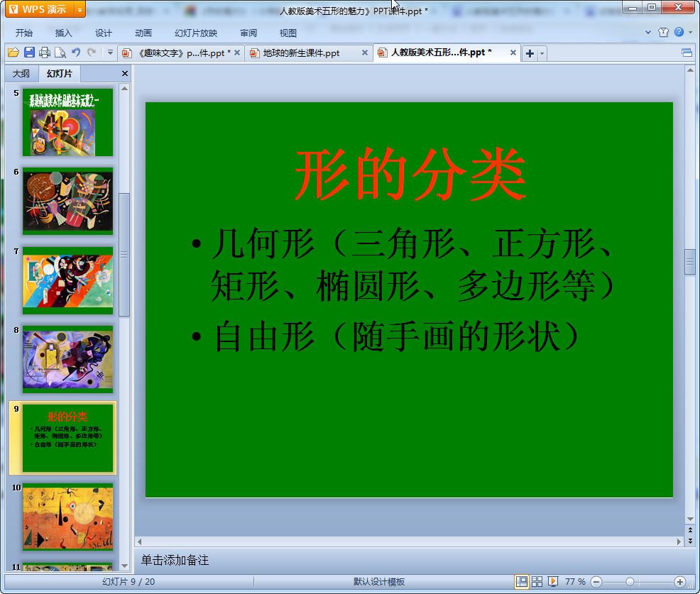The width and height of the screenshot is (700, 594).
Task: Undo the last action
Action: click(x=76, y=53)
